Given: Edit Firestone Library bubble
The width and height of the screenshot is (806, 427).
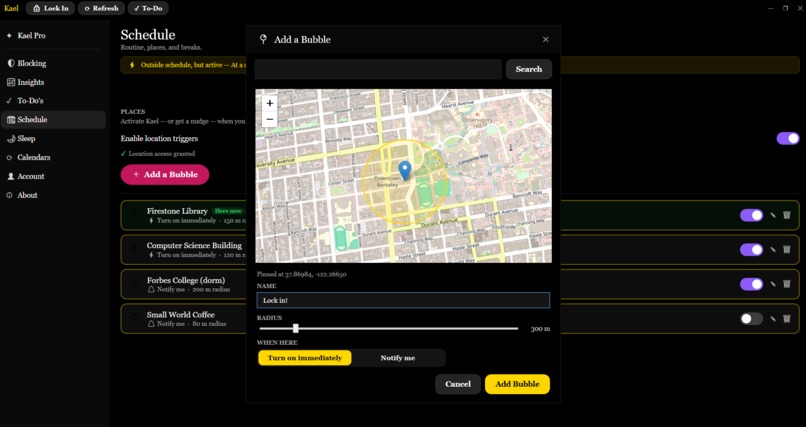Looking at the screenshot, I should tap(773, 215).
